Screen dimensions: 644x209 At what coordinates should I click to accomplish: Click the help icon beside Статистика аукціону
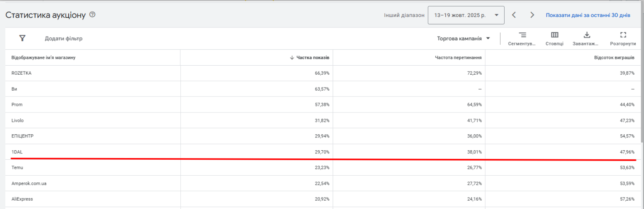click(x=93, y=15)
